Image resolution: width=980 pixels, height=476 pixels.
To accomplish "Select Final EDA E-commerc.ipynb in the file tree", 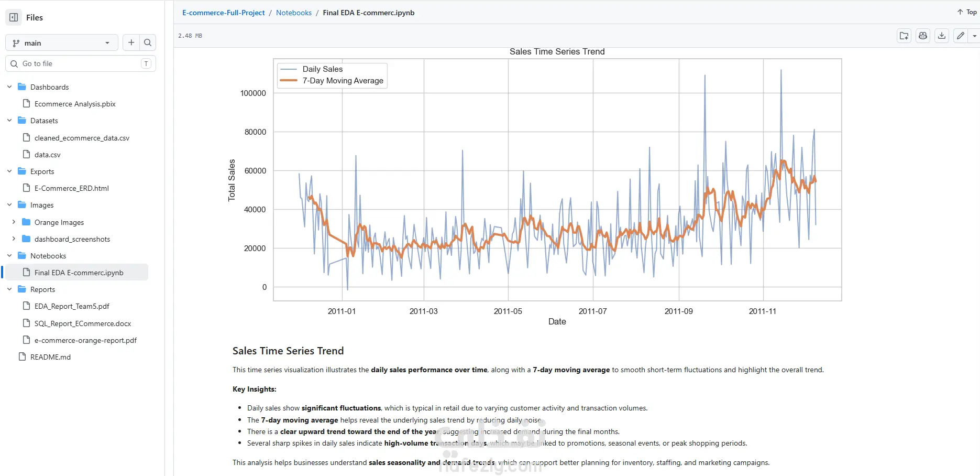I will pyautogui.click(x=79, y=273).
